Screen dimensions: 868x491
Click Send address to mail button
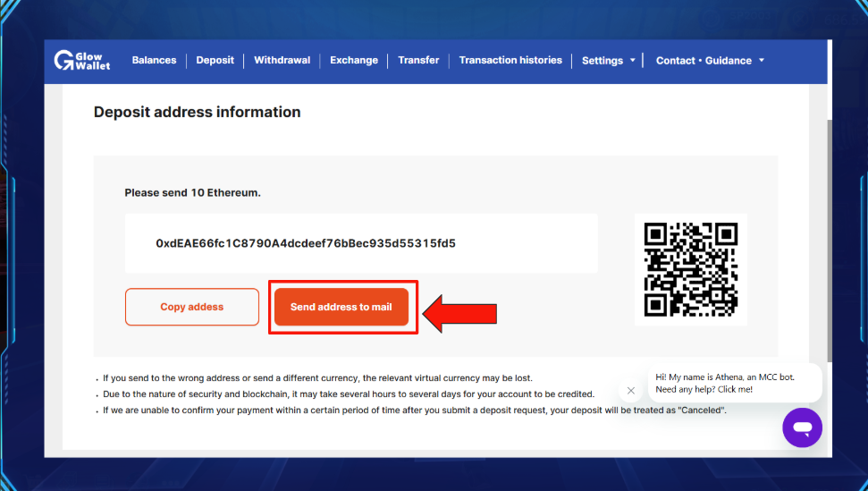tap(341, 307)
